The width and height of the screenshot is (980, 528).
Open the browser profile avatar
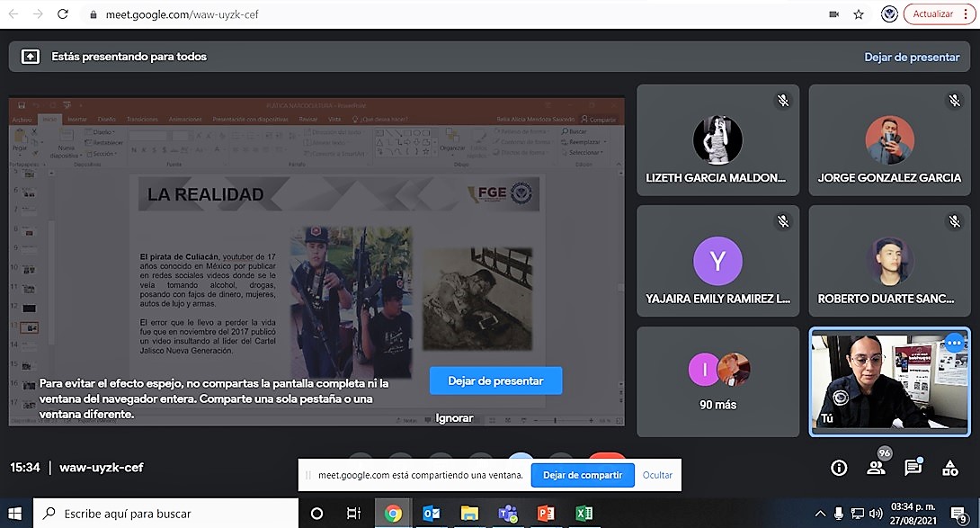(x=888, y=14)
